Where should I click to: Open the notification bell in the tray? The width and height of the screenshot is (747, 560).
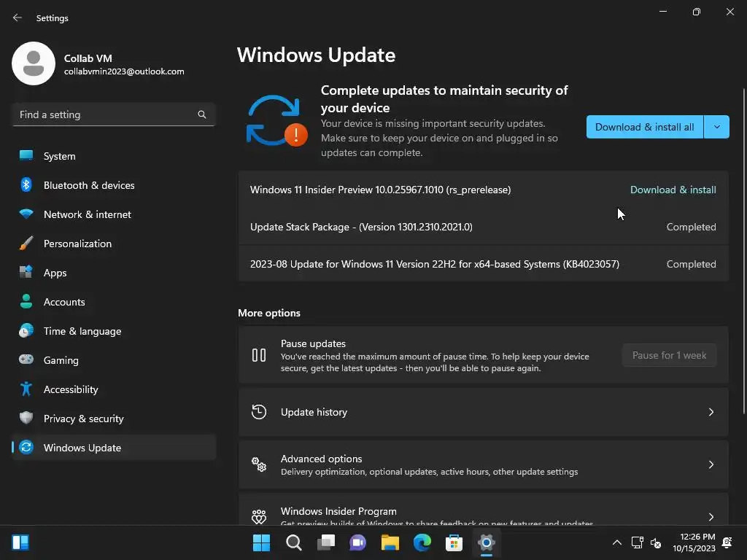[727, 542]
